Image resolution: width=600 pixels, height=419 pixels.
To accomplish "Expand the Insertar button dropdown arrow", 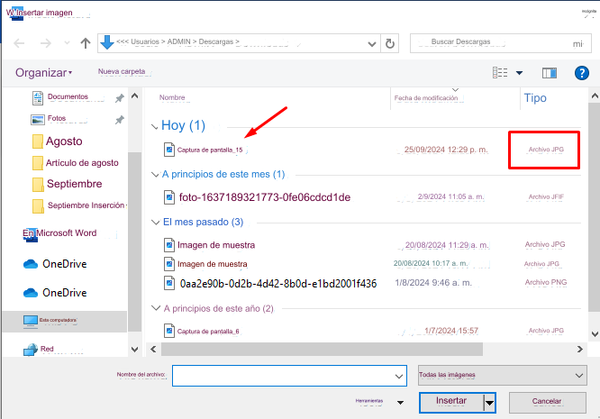I will (489, 402).
